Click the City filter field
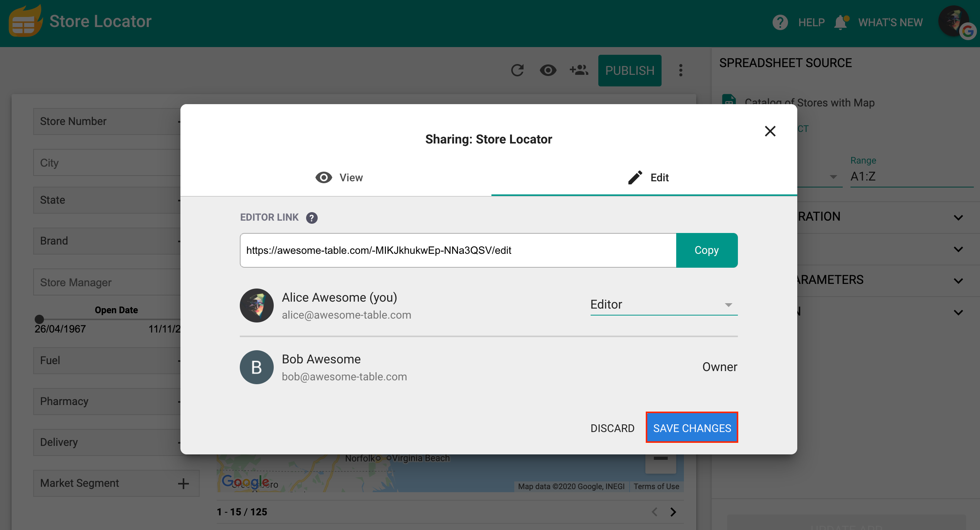Screen dimensions: 980x530 pyautogui.click(x=107, y=163)
